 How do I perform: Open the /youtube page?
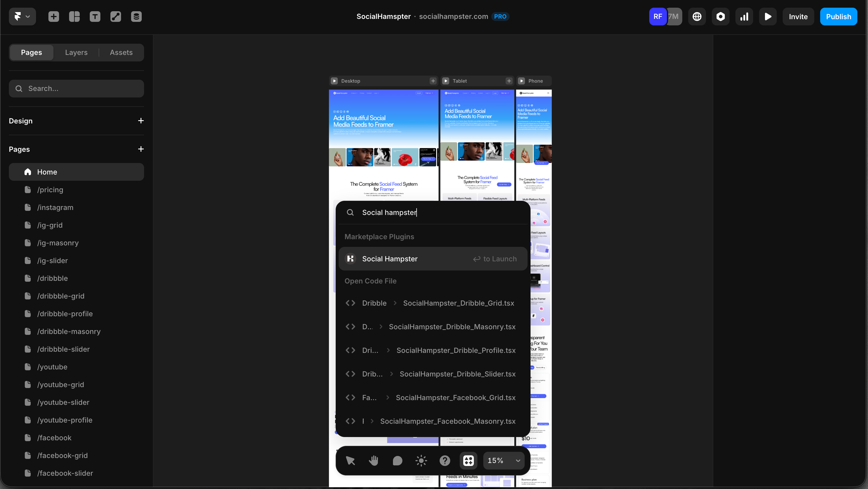(x=76, y=367)
